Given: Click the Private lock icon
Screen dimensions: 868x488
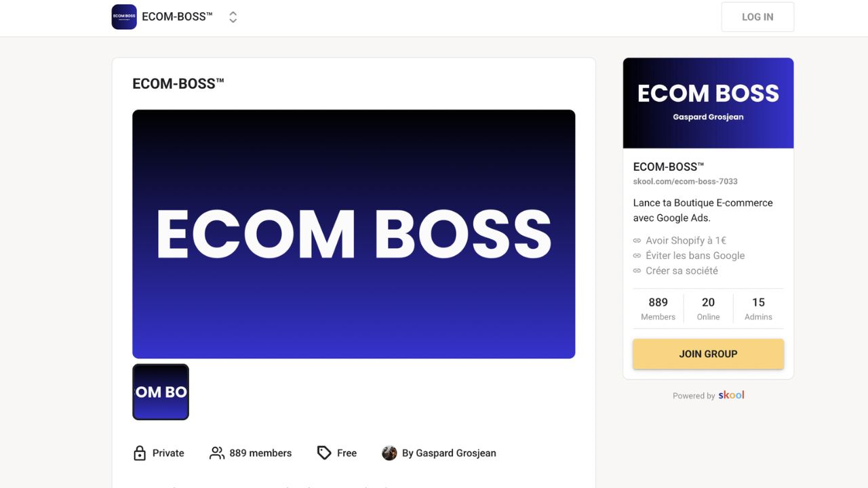Looking at the screenshot, I should [x=140, y=453].
